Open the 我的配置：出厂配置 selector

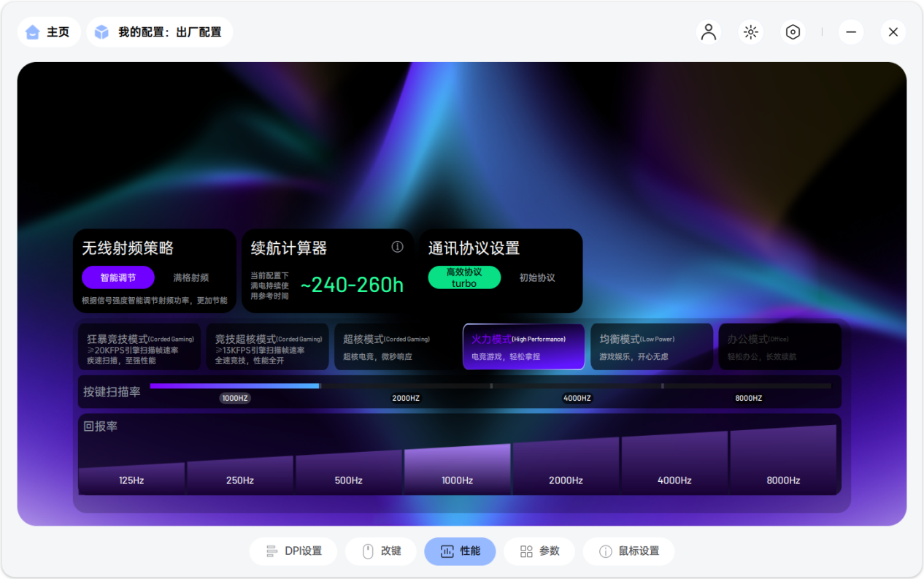coord(159,31)
